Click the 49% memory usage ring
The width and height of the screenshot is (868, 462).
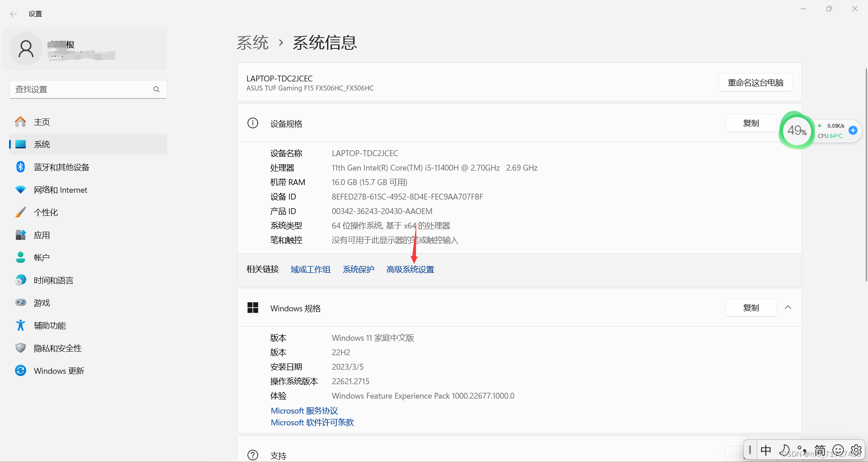797,130
